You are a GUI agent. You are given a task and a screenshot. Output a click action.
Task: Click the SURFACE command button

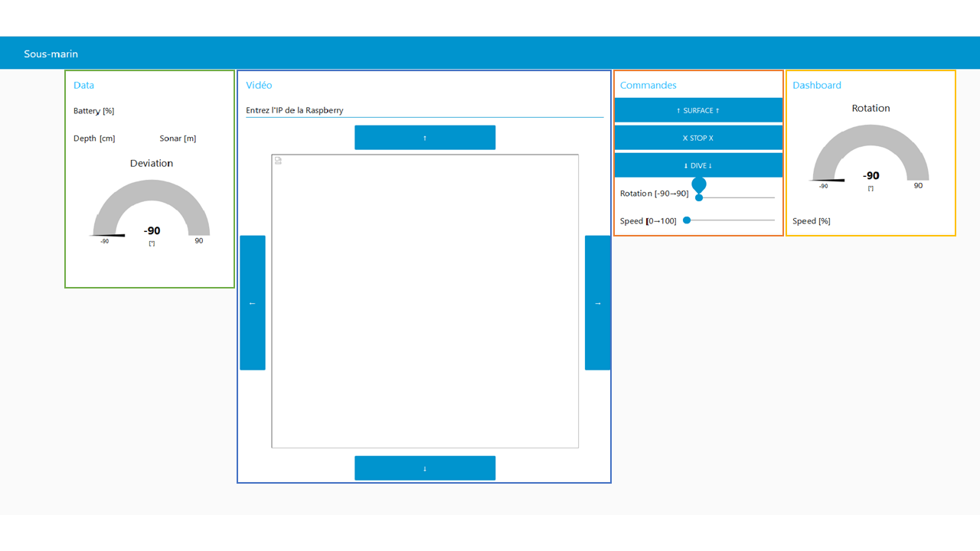coord(698,110)
